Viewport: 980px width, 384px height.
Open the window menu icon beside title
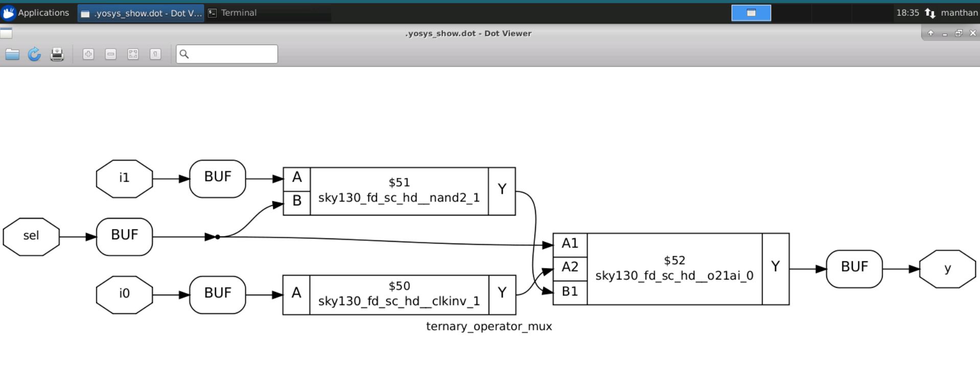click(6, 34)
